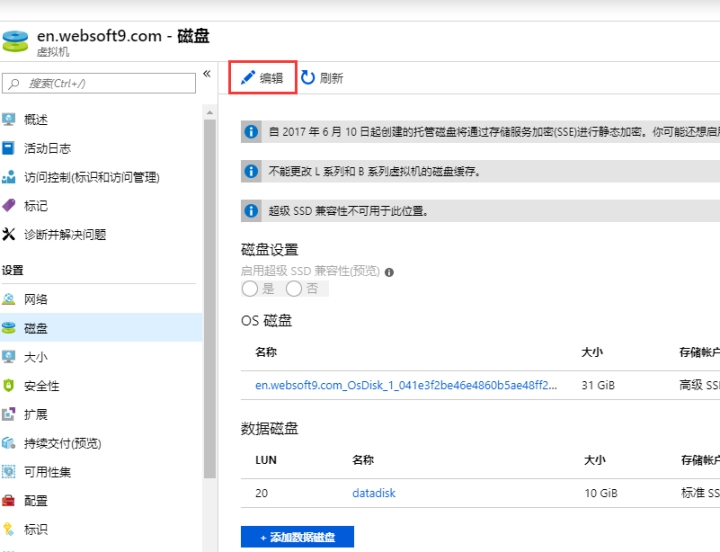Screen dimensions: 720x552
Task: Click the 网络 networking icon
Action: click(x=9, y=299)
